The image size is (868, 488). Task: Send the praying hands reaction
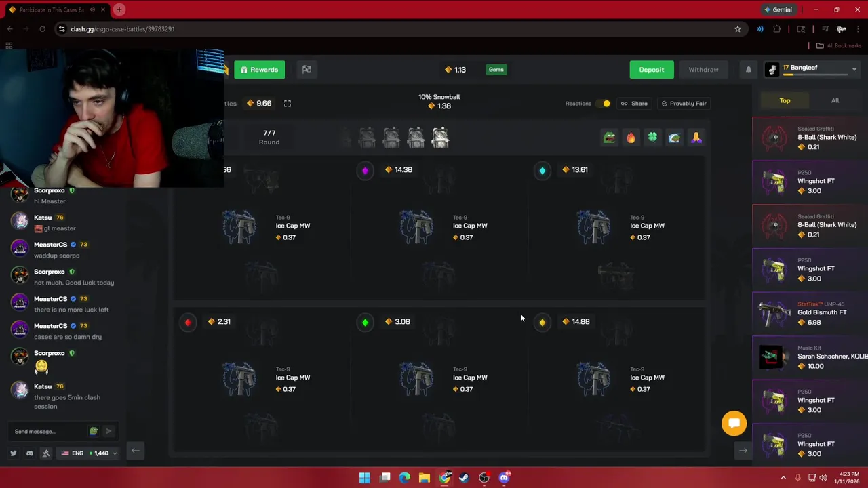pos(696,138)
